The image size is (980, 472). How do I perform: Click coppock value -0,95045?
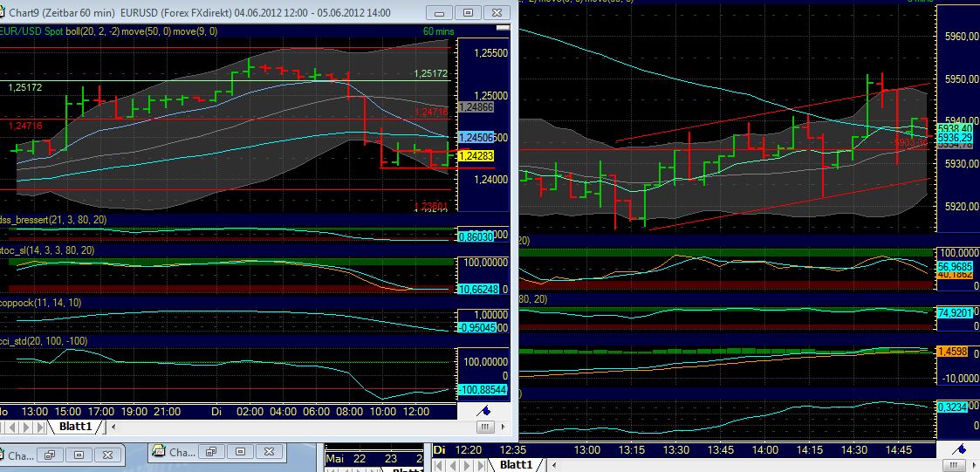476,327
